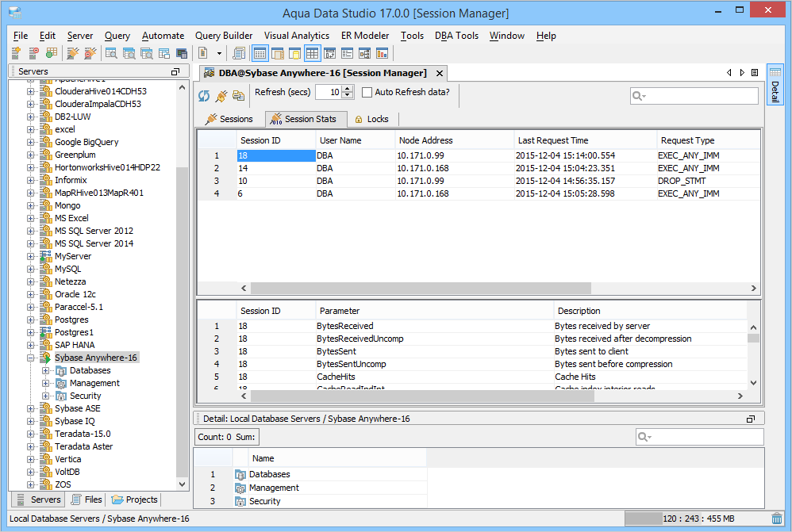The image size is (792, 532).
Task: Expand the Databases node under Sybase Anywhere-16
Action: click(x=45, y=370)
